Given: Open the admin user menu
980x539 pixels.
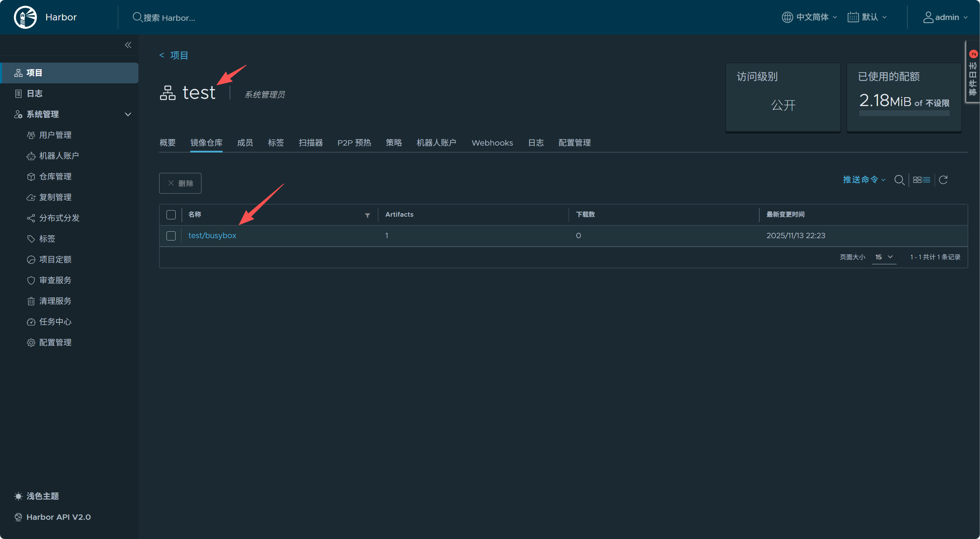Looking at the screenshot, I should pos(945,17).
